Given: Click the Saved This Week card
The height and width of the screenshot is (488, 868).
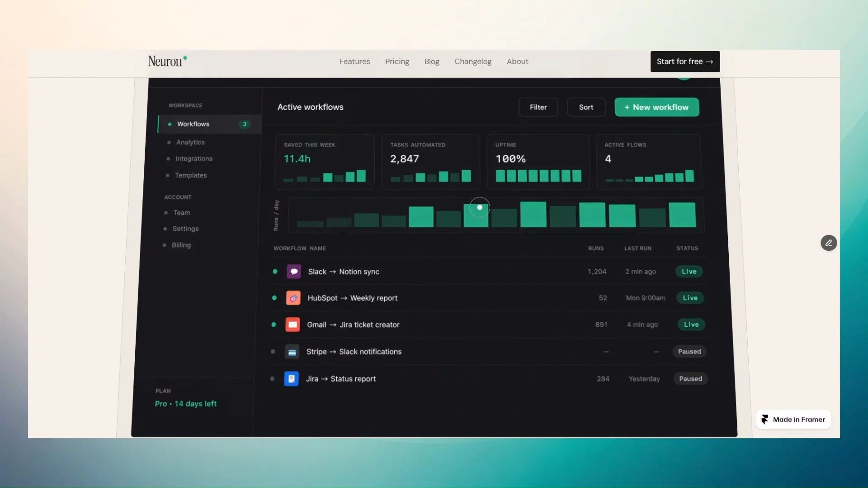Looking at the screenshot, I should click(x=325, y=162).
